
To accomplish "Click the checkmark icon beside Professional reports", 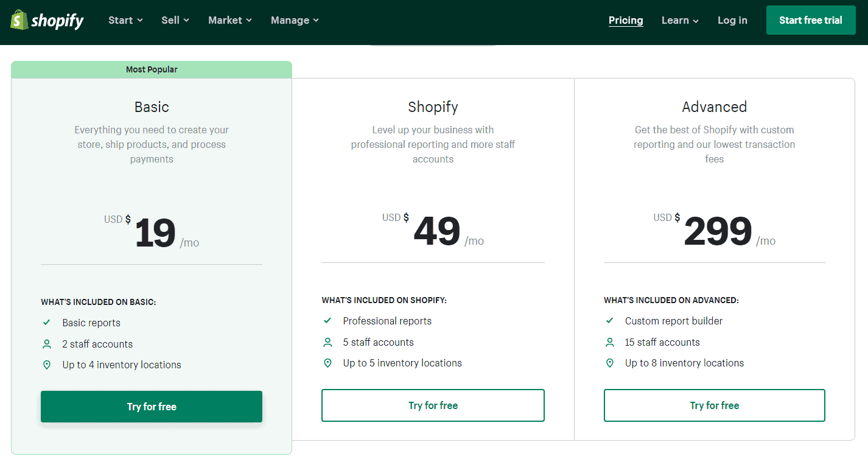I will click(x=327, y=321).
